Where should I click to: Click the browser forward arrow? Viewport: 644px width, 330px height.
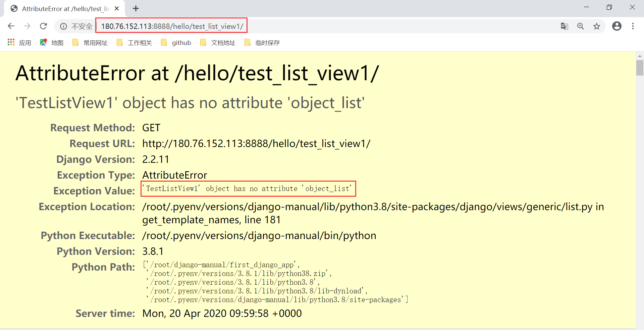(27, 26)
